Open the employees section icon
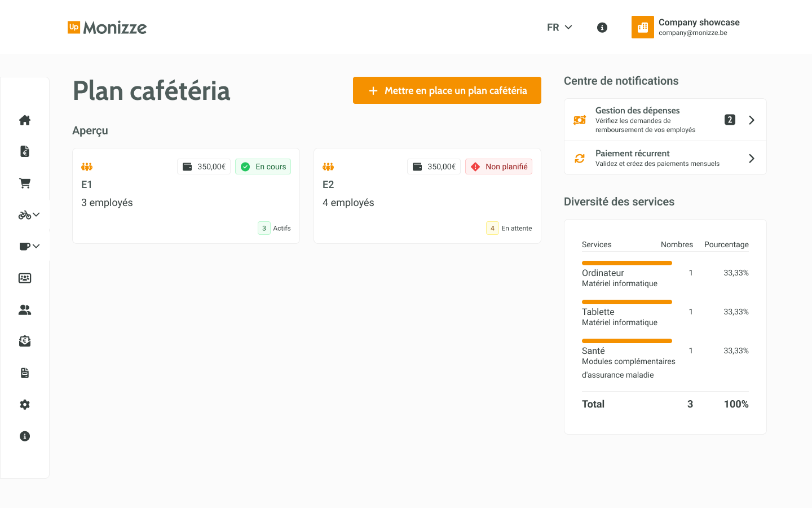 24,309
